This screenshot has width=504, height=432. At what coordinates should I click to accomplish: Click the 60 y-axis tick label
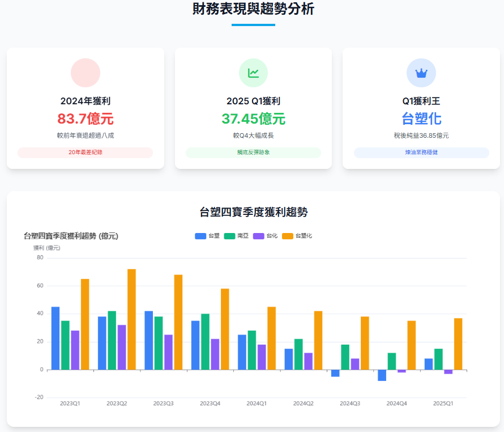[40, 286]
